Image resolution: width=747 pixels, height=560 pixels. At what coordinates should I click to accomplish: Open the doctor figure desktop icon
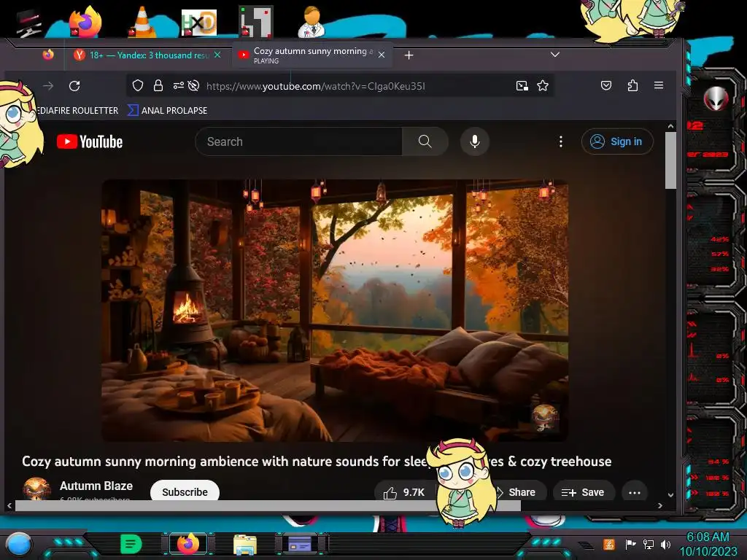(311, 22)
